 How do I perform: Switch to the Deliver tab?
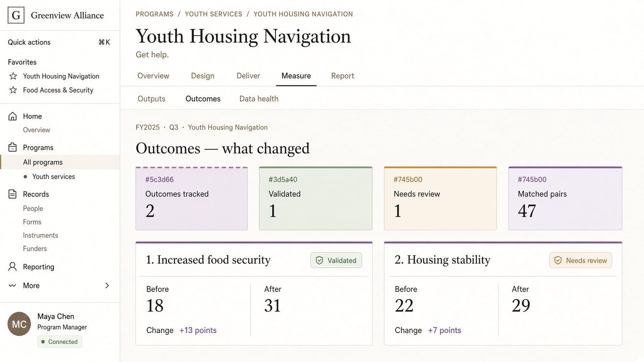coord(248,76)
